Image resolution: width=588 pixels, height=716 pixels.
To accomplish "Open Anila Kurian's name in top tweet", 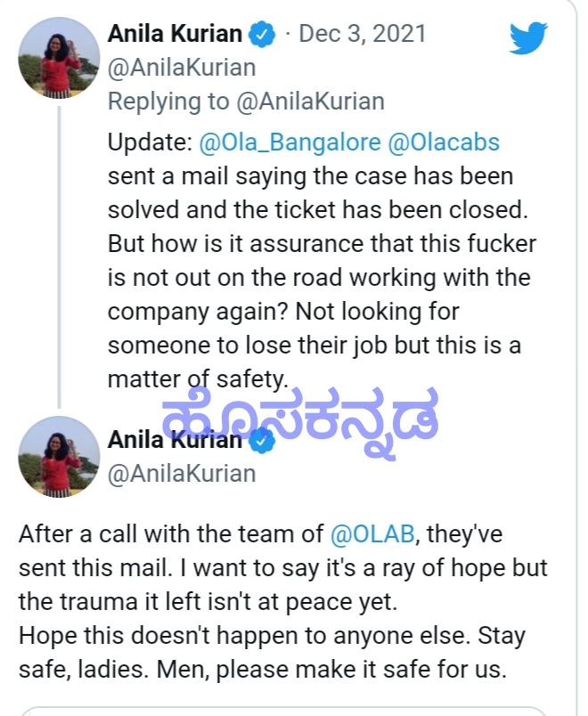I will click(x=175, y=35).
